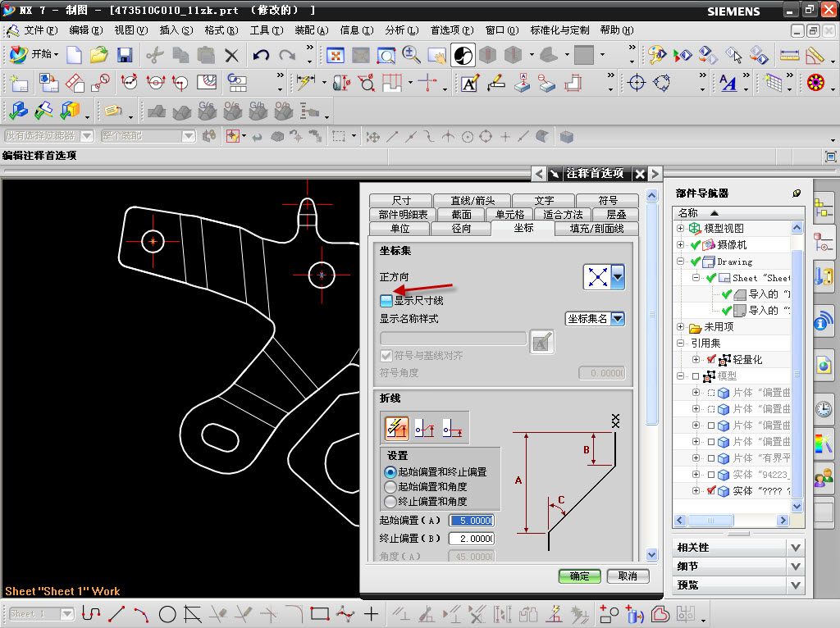Switch to the 尺寸 tab
Screen dimensions: 840x628
coord(401,200)
